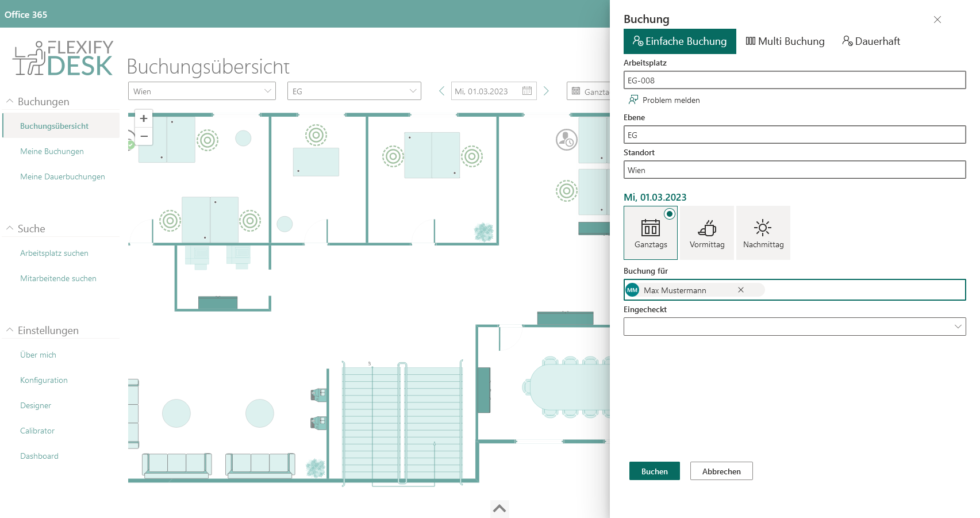This screenshot has width=980, height=518.
Task: Click the Problem melden icon
Action: coord(633,99)
